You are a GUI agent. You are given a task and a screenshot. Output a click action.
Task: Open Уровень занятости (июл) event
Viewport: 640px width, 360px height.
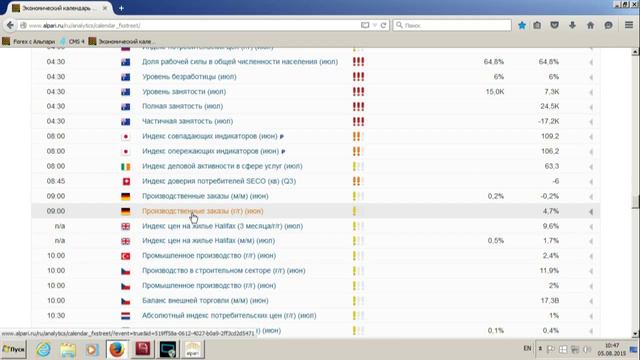184,92
